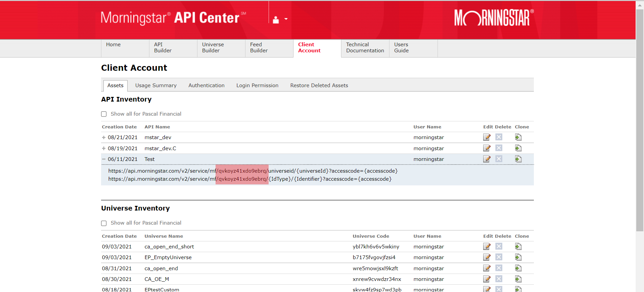Image resolution: width=644 pixels, height=292 pixels.
Task: Clone the ca_open_end_short universe
Action: click(518, 246)
